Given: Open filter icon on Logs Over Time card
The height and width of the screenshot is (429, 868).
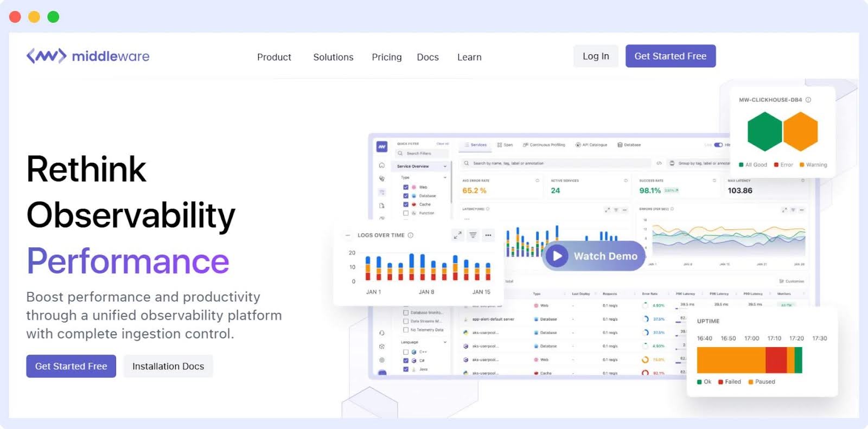Looking at the screenshot, I should coord(473,235).
